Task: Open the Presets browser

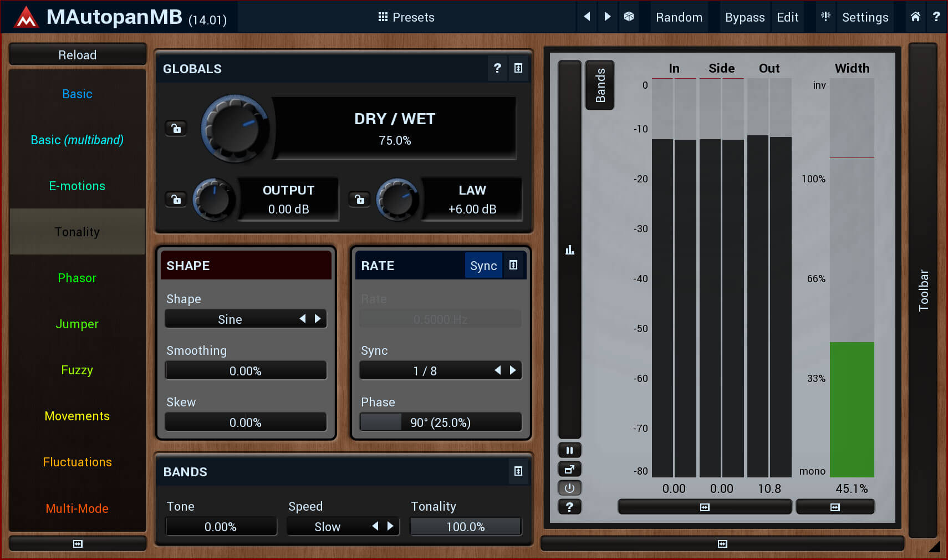Action: pyautogui.click(x=406, y=17)
